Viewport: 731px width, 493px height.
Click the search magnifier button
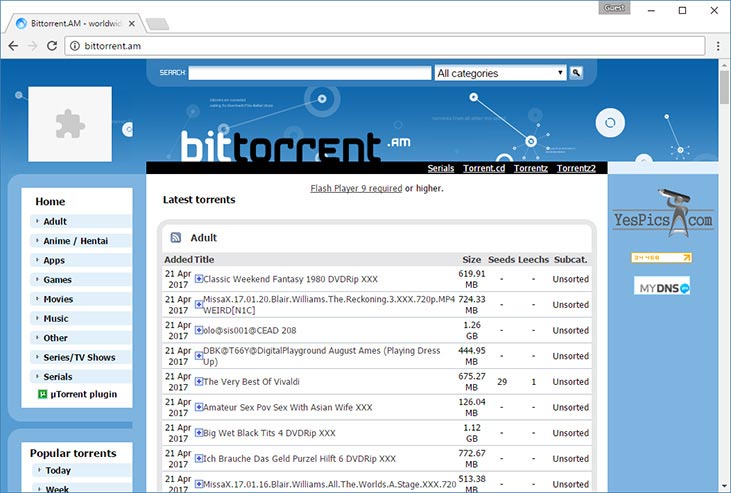coord(576,73)
